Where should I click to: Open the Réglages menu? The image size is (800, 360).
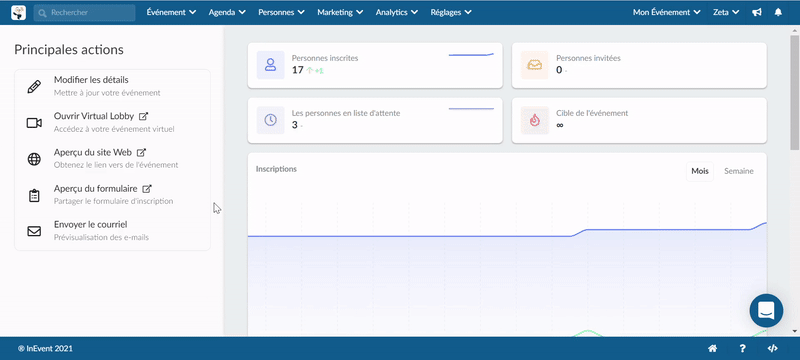click(x=451, y=12)
